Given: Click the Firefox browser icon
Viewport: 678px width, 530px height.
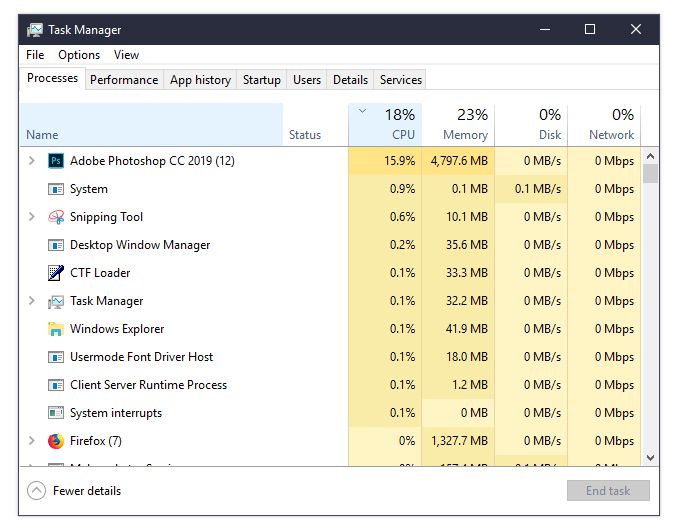Looking at the screenshot, I should click(x=56, y=441).
